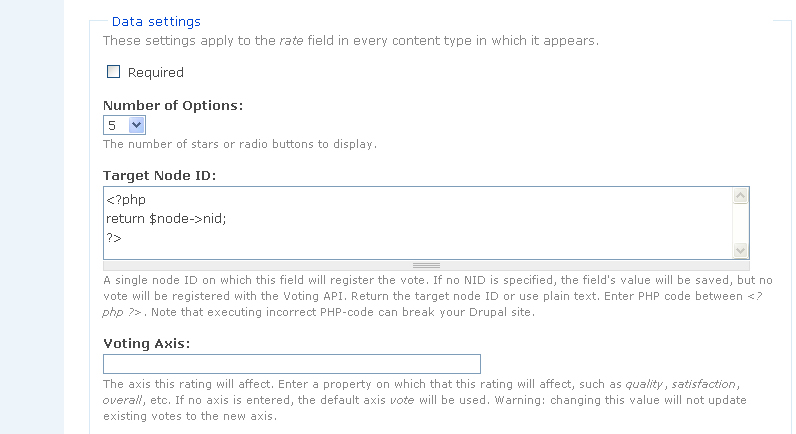Open the Number of Options dropdown

[125, 125]
